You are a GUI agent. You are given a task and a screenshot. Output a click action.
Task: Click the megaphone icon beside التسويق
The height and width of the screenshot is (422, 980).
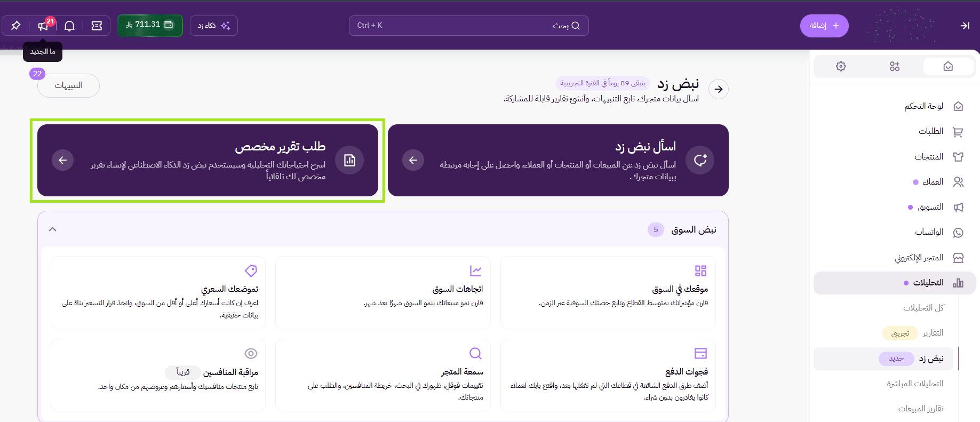[958, 207]
